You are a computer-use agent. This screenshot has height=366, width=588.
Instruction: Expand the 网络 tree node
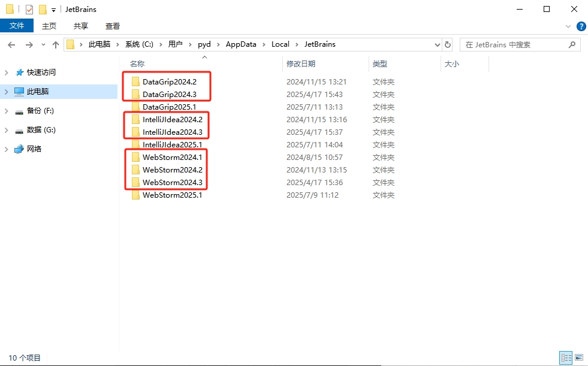click(7, 149)
